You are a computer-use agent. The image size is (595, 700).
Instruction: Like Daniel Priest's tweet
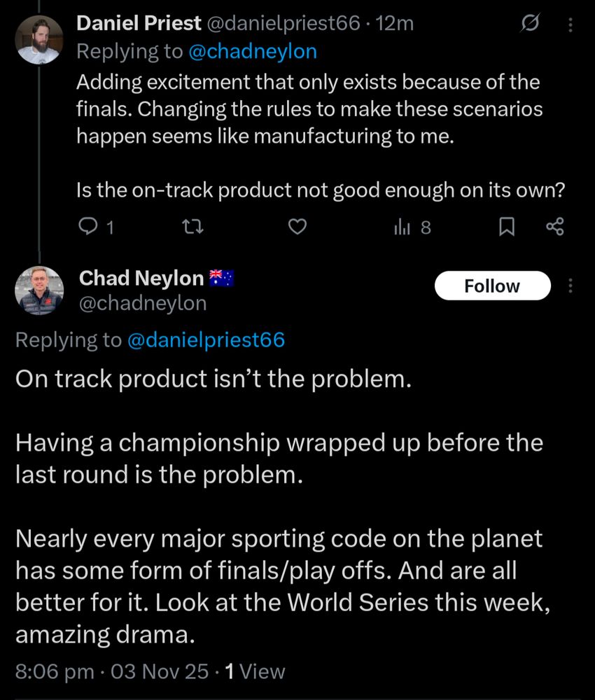298,227
